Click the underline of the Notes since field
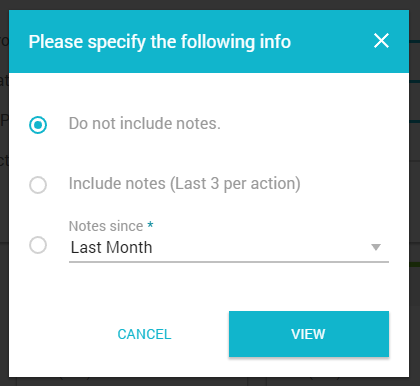 click(x=229, y=262)
